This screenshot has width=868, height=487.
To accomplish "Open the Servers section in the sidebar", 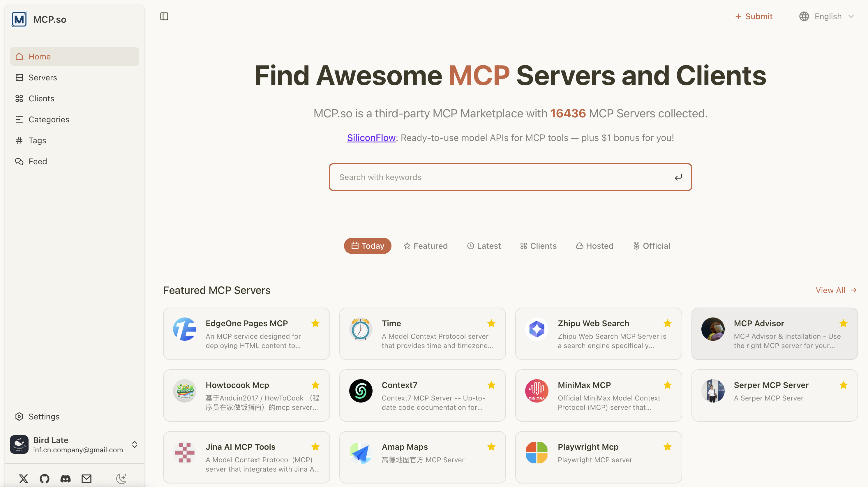I will (43, 77).
